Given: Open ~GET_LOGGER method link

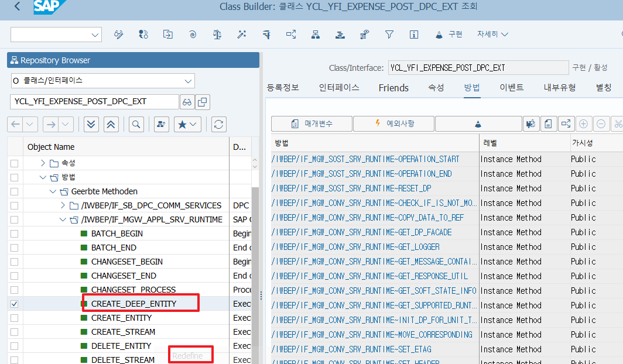Looking at the screenshot, I should coord(355,248).
